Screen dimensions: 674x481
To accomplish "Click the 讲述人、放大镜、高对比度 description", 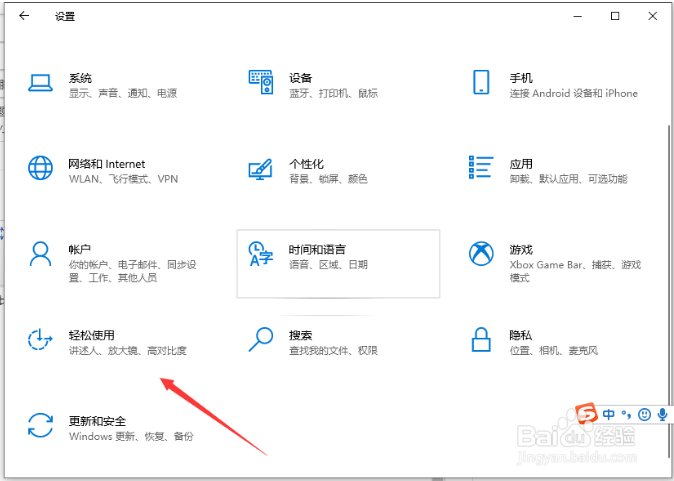I will pyautogui.click(x=128, y=350).
